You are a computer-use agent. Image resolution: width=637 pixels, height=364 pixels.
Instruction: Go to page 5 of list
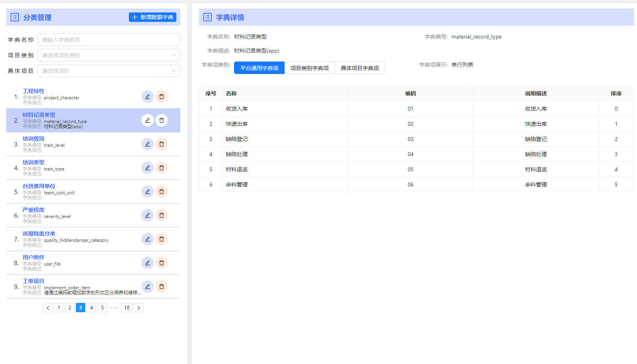pos(102,308)
